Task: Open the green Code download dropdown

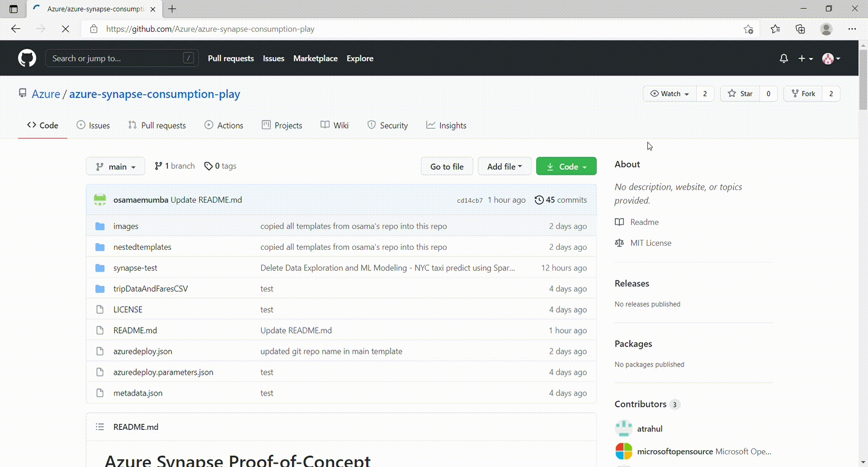Action: tap(566, 167)
